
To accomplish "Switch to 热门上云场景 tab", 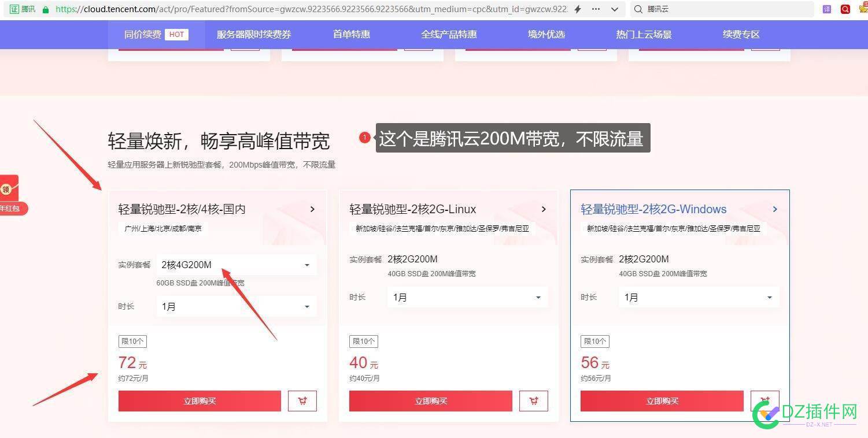I will [x=644, y=35].
